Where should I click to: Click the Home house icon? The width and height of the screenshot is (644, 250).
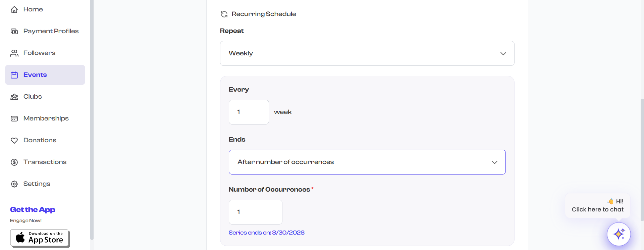click(14, 10)
